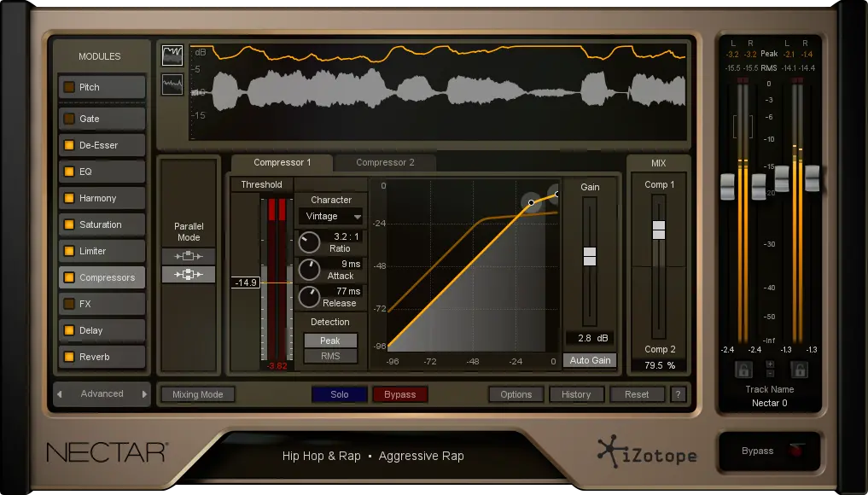This screenshot has height=495, width=868.
Task: Enable the Pitch module indicator light
Action: (x=69, y=87)
